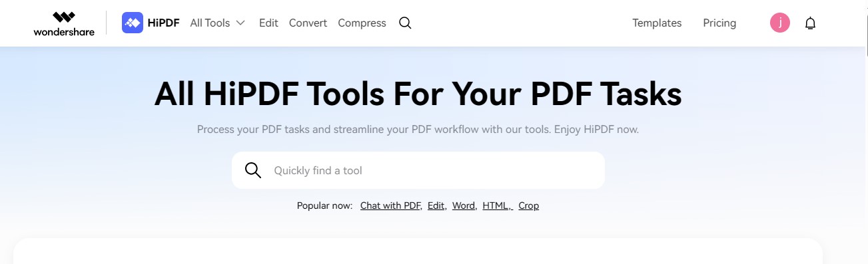Click the magnifier inside the search box
Viewport: 868px width, 264px height.
[253, 170]
